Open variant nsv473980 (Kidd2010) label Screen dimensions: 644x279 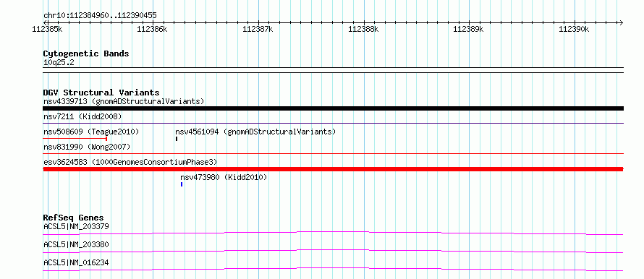coord(224,177)
